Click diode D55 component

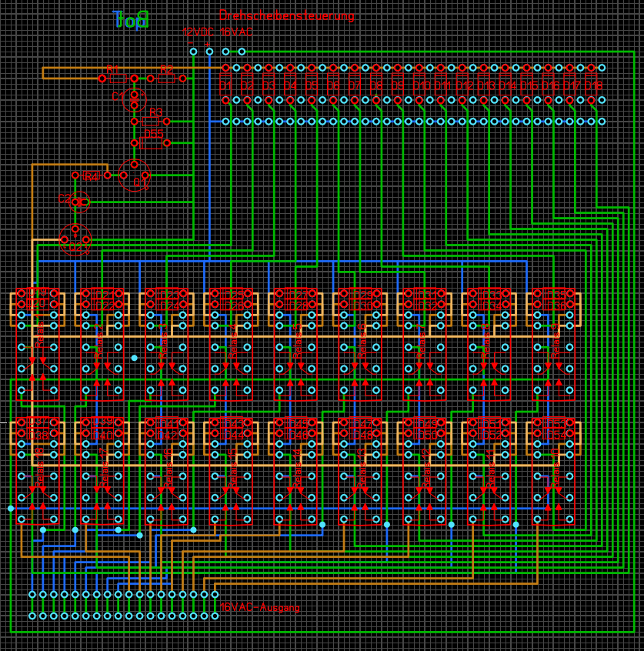click(x=151, y=142)
